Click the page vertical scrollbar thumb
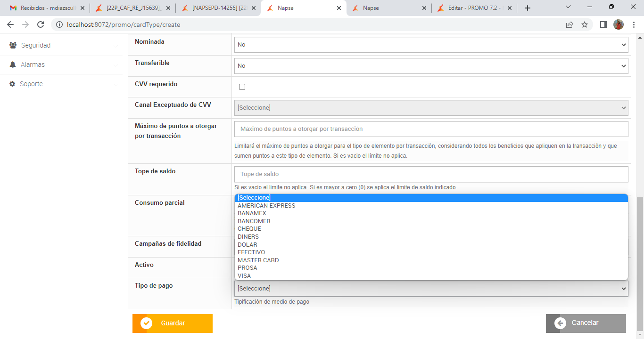Image resolution: width=644 pixels, height=339 pixels. [x=640, y=263]
